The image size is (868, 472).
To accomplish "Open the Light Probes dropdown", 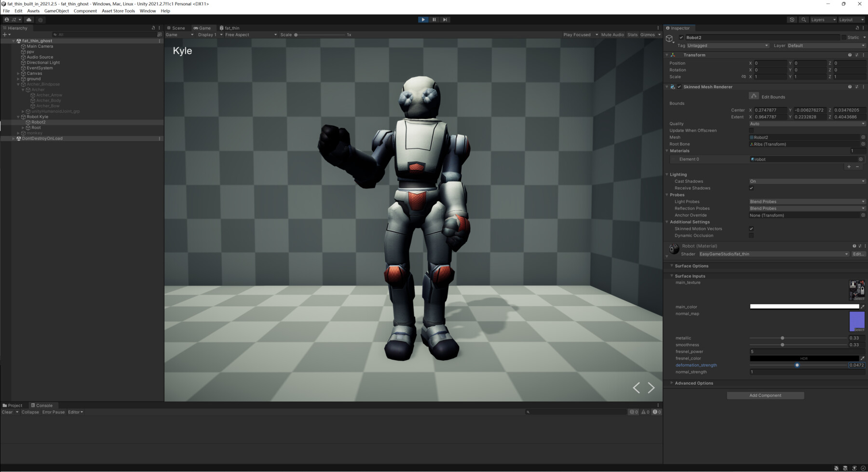I will 806,202.
